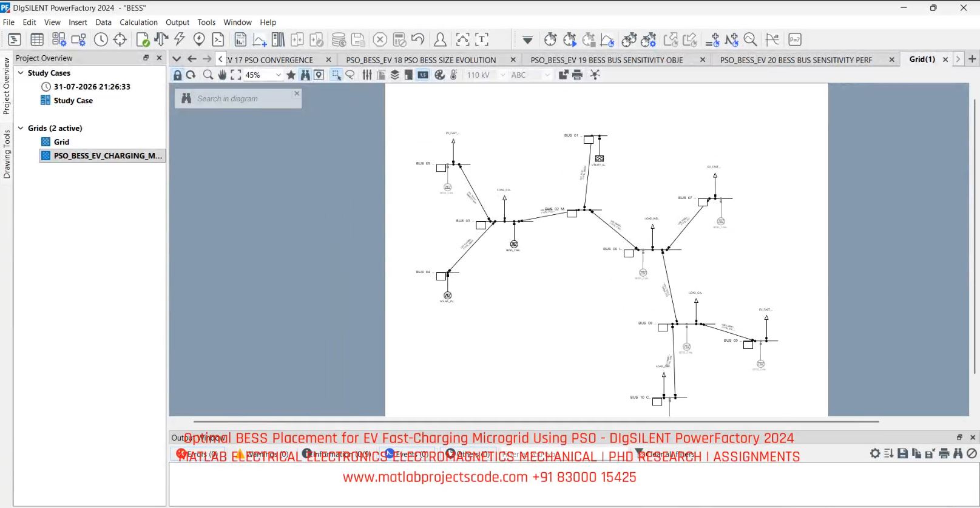Switch to PSO_BESS_EV 18 PSO BESS SIZE EVOLUTION tab
This screenshot has width=980, height=508.
[x=421, y=59]
